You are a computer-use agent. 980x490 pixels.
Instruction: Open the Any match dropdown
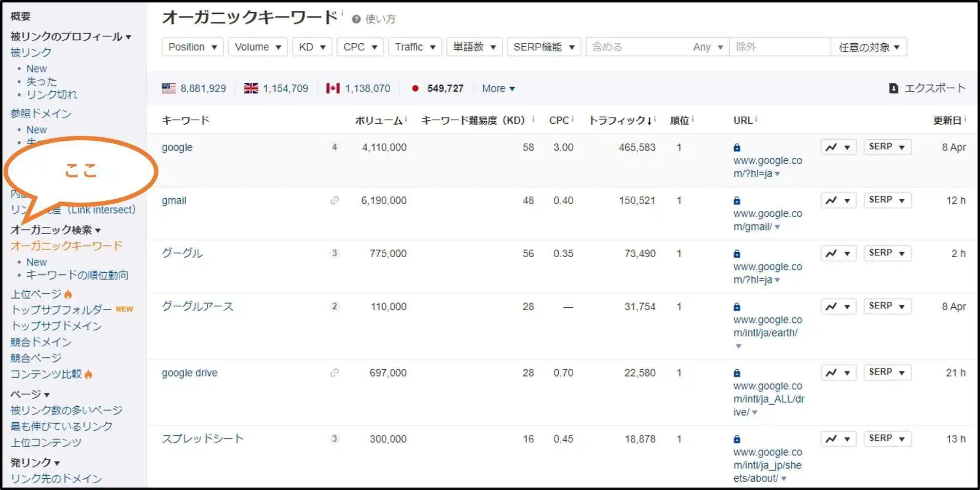pos(708,47)
